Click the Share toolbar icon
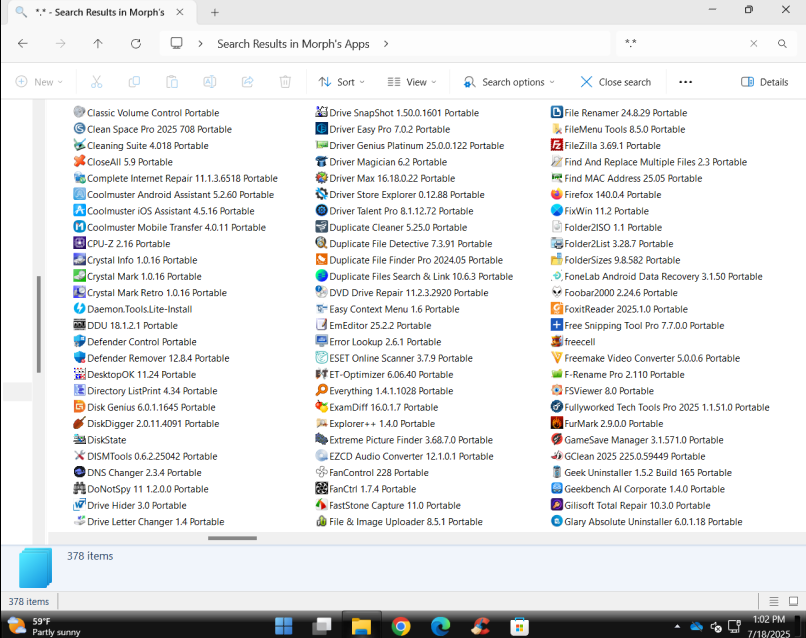Screen dimensions: 806x638 247,82
